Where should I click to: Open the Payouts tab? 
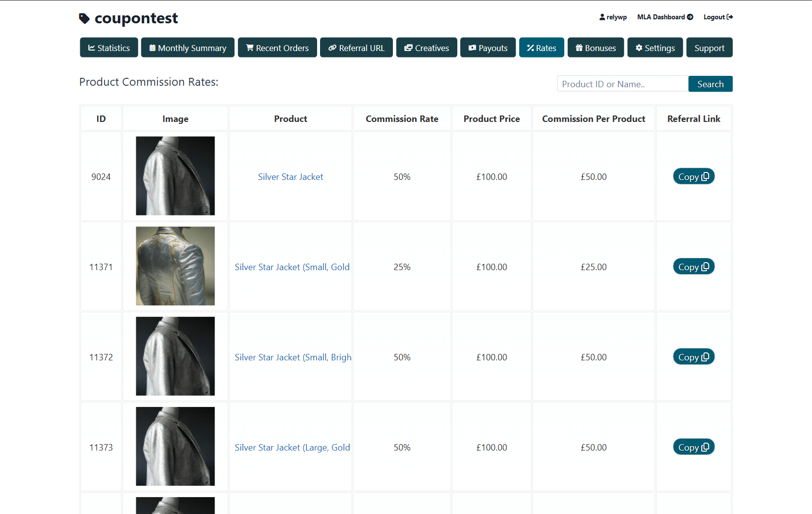click(488, 48)
